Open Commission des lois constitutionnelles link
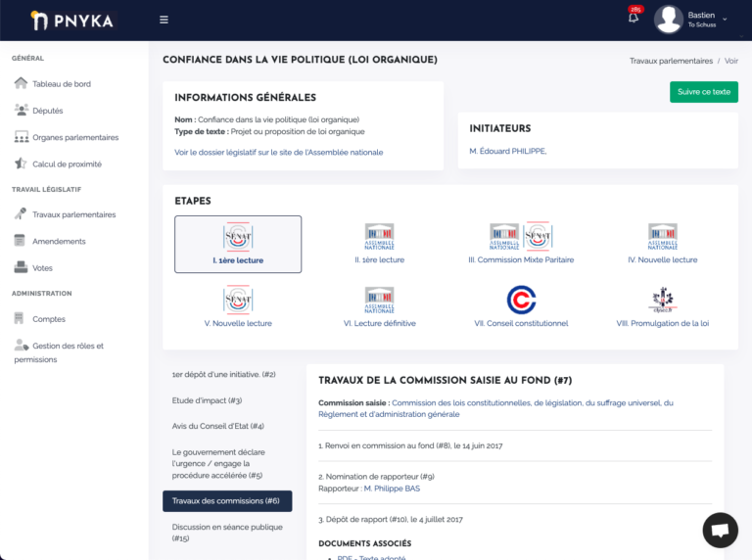This screenshot has width=752, height=560. [x=495, y=408]
